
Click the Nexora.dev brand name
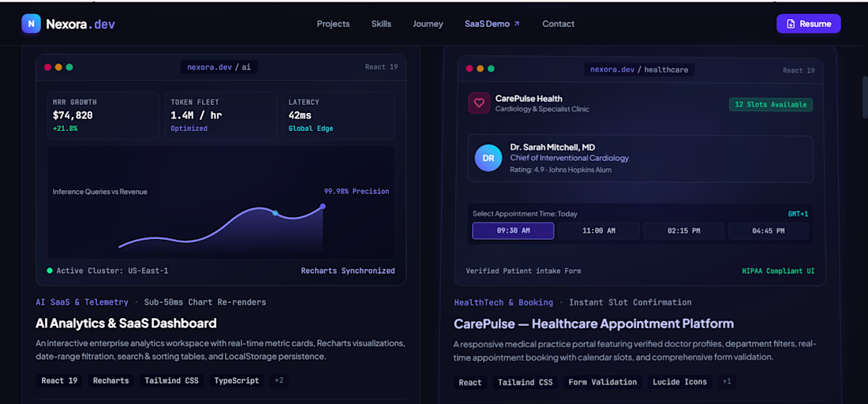point(80,24)
